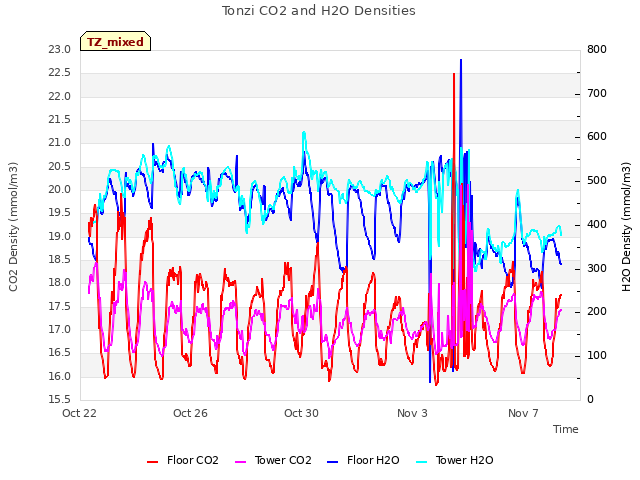Click the Oct 26 tick label
Viewport: 640px width, 480px height.
(190, 413)
